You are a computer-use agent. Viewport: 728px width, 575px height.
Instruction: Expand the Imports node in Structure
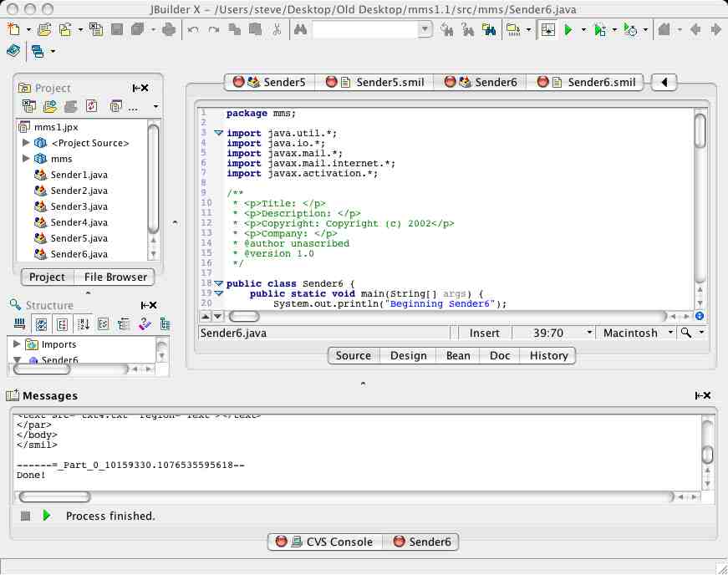click(17, 344)
